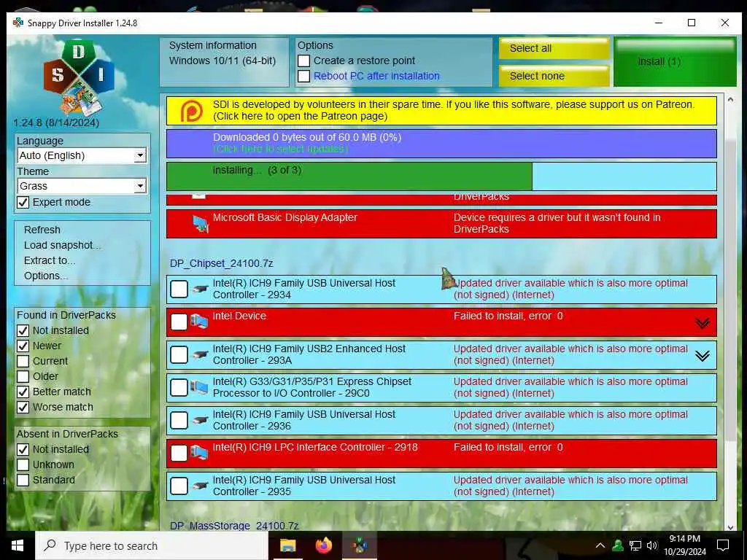Click the Select all button
Screen dimensions: 747x560
click(x=554, y=49)
